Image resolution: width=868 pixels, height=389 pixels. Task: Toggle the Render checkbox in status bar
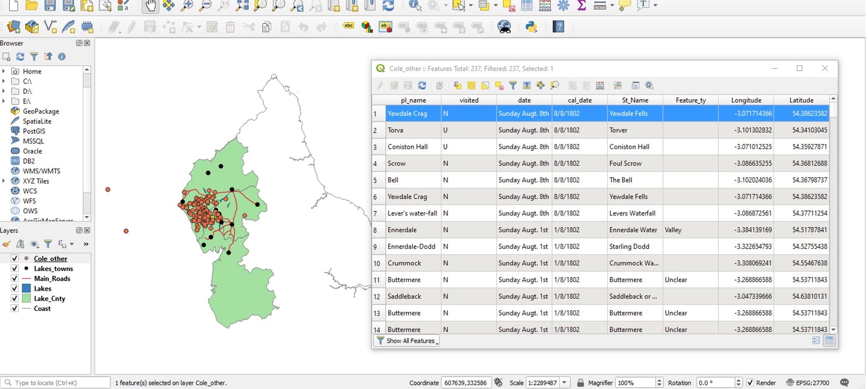[x=750, y=383]
